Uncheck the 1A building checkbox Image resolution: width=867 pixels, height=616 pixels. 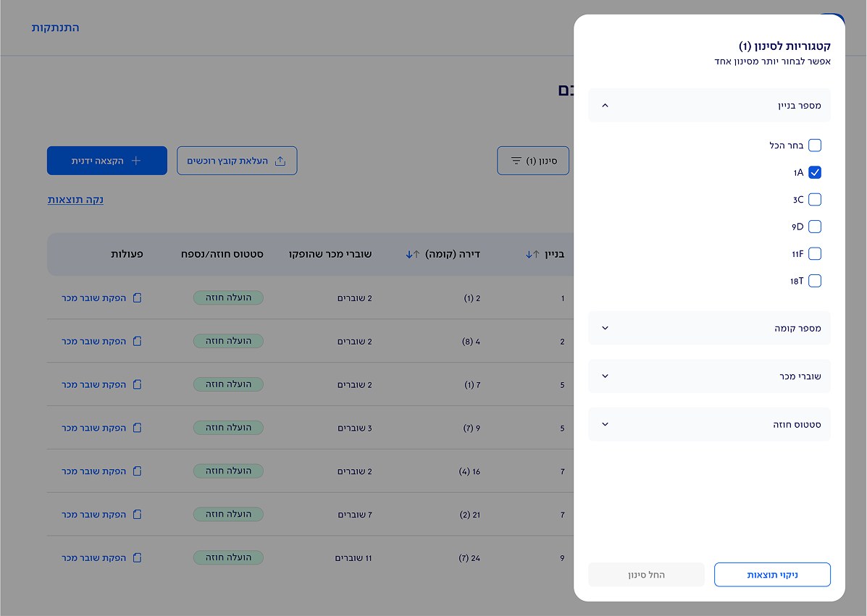click(x=814, y=172)
